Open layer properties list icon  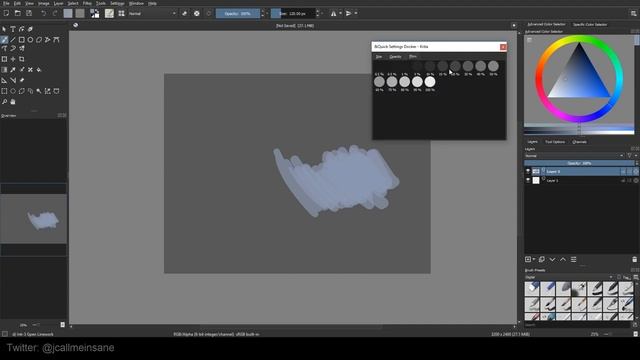(573, 260)
